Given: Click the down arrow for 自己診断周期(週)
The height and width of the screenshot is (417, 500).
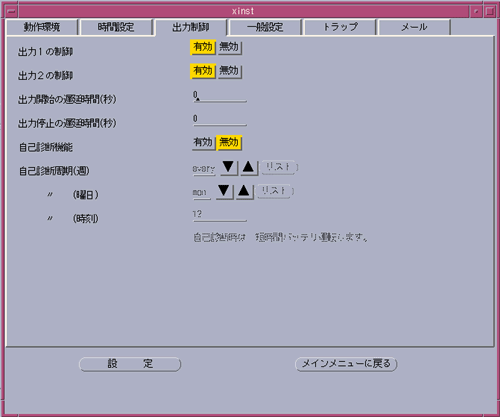Looking at the screenshot, I should tap(228, 167).
